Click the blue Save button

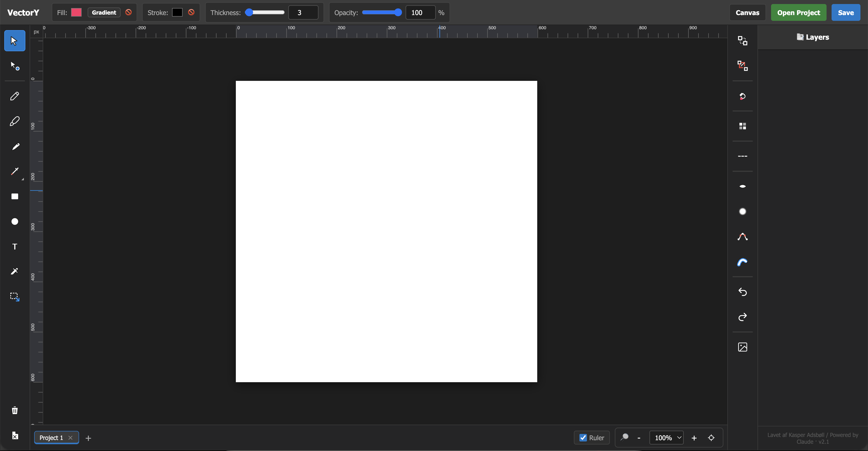click(x=846, y=13)
